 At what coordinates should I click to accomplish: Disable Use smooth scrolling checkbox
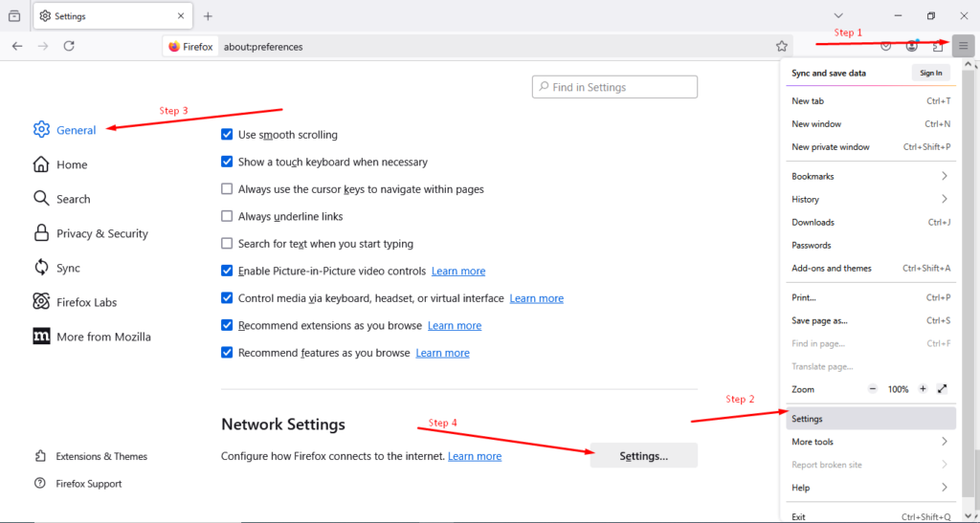227,135
